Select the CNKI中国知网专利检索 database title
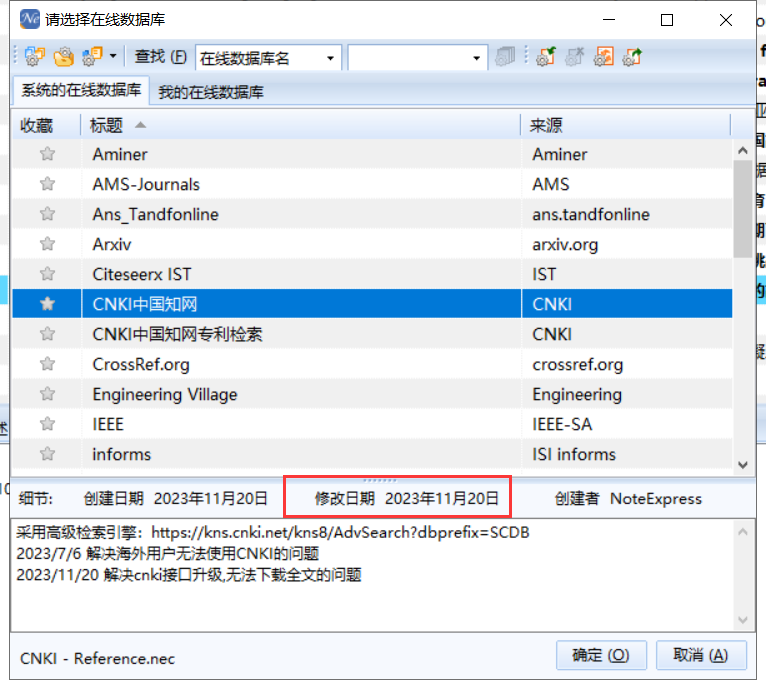 [x=177, y=334]
